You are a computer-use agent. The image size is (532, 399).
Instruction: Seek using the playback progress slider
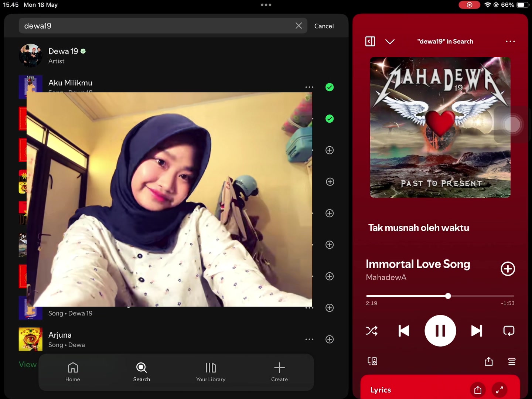click(440, 296)
